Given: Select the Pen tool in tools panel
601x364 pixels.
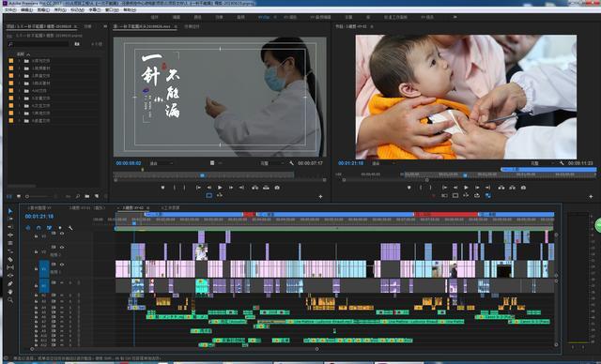Looking at the screenshot, I should click(x=10, y=283).
